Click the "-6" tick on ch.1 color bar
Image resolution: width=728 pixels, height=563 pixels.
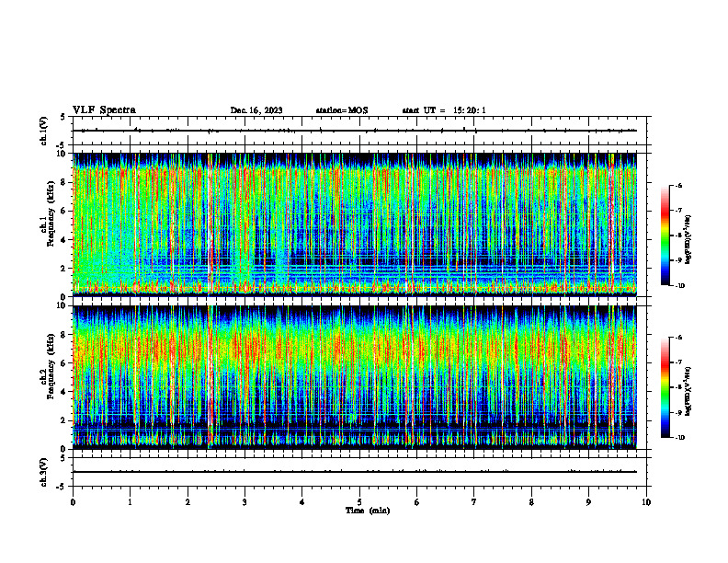[678, 186]
